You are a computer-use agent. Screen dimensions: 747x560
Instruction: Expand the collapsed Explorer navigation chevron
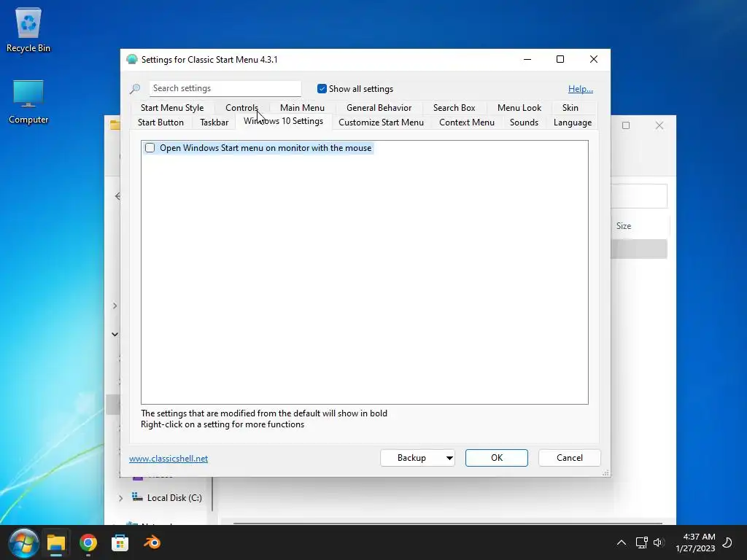point(115,306)
